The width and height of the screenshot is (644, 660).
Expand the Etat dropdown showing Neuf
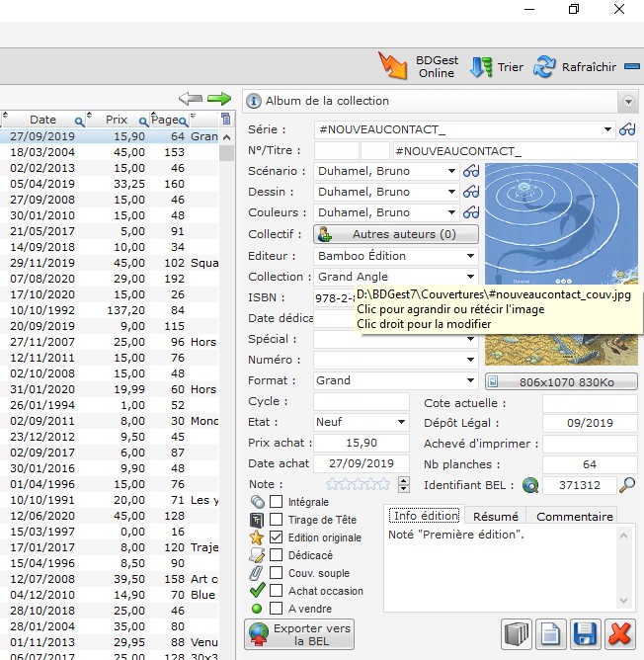tap(401, 422)
